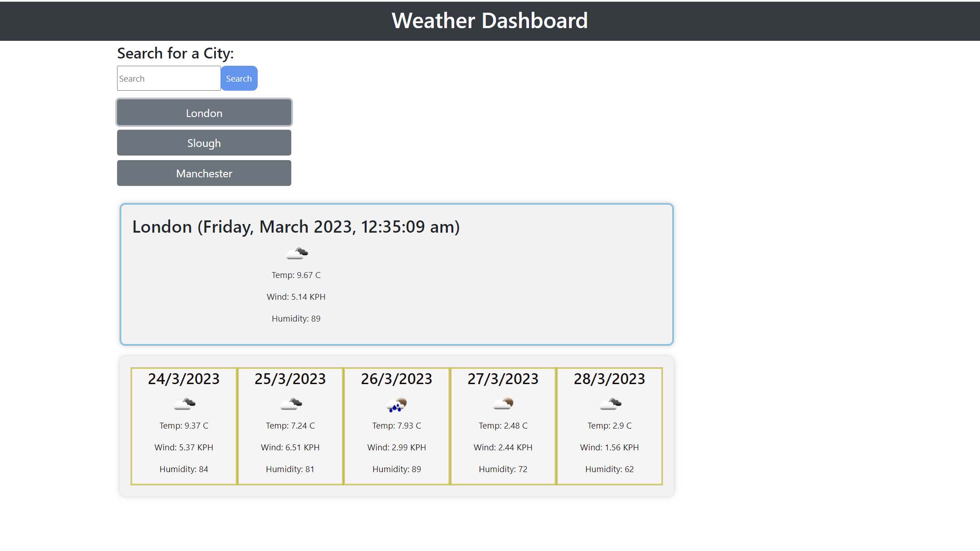The image size is (980, 551).
Task: Click the Humidity: 72 value on 27/3/2023
Action: tap(503, 469)
